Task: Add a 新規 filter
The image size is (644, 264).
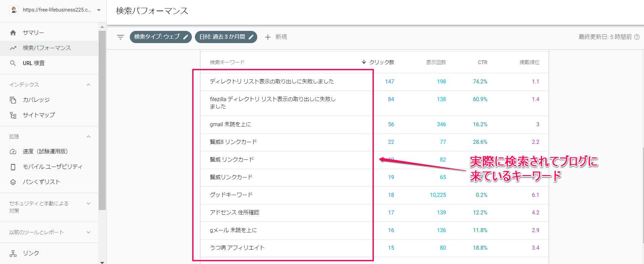Action: tap(276, 37)
